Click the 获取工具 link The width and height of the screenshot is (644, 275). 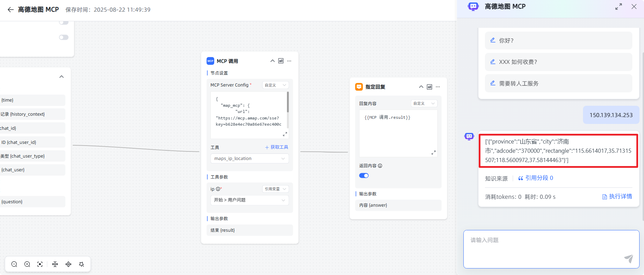(x=277, y=147)
